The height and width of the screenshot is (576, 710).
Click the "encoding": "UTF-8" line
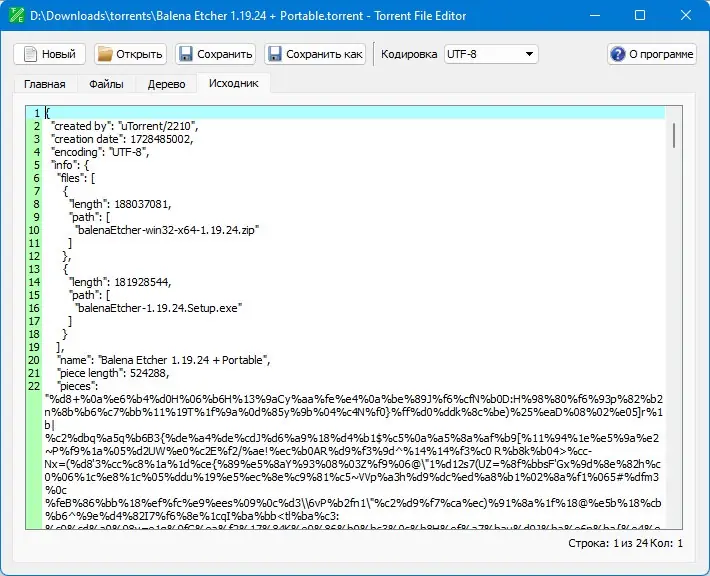tap(100, 152)
